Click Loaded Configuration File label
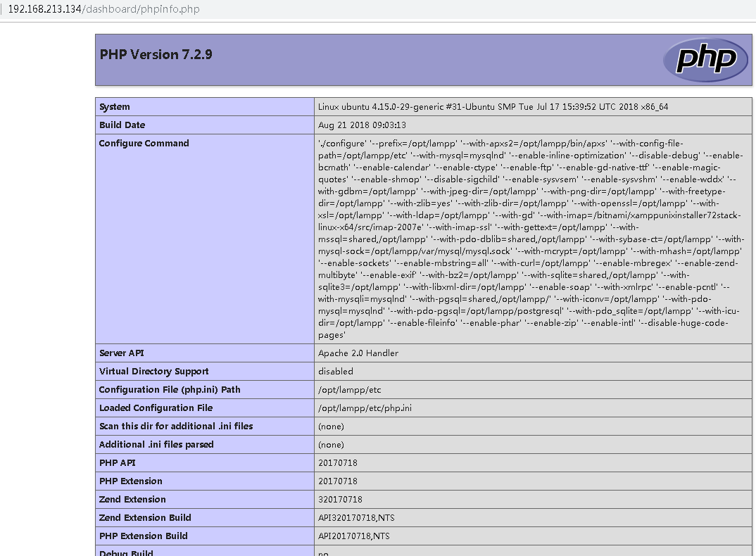Viewport: 756px width, 556px height. (156, 408)
